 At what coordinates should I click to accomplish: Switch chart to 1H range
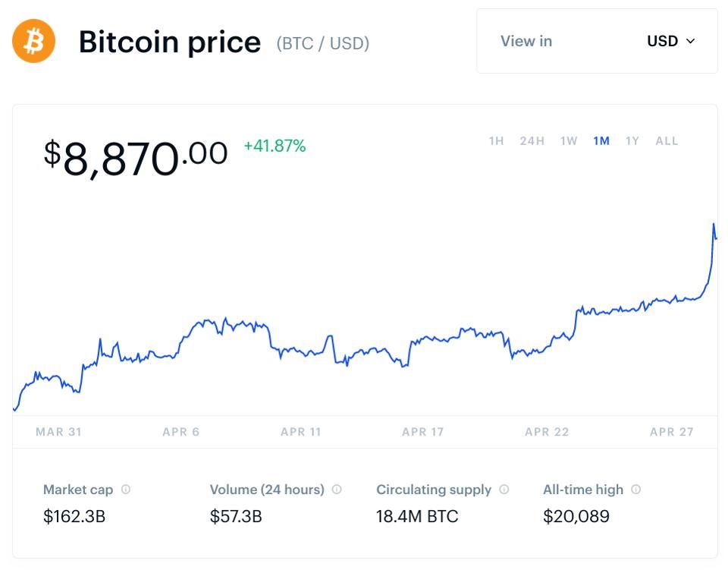[x=496, y=140]
